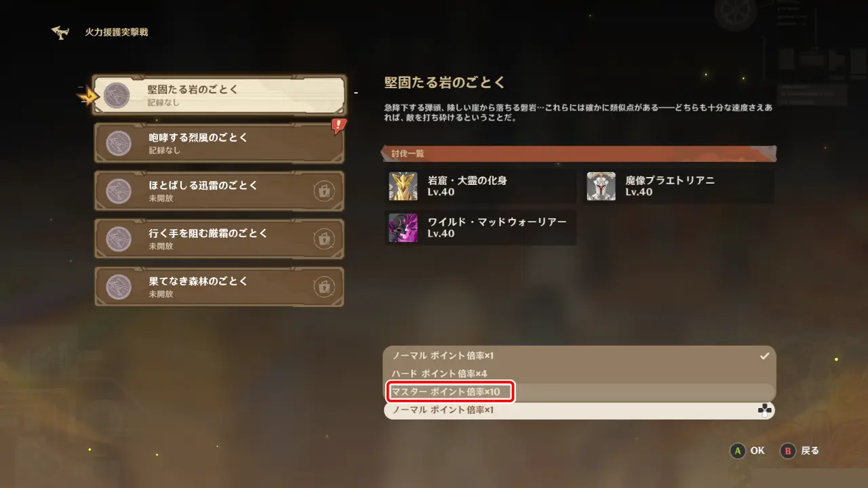Viewport: 868px width, 488px height.
Task: Click the 岩窟・大霊の化身 enemy portrait
Action: point(403,186)
